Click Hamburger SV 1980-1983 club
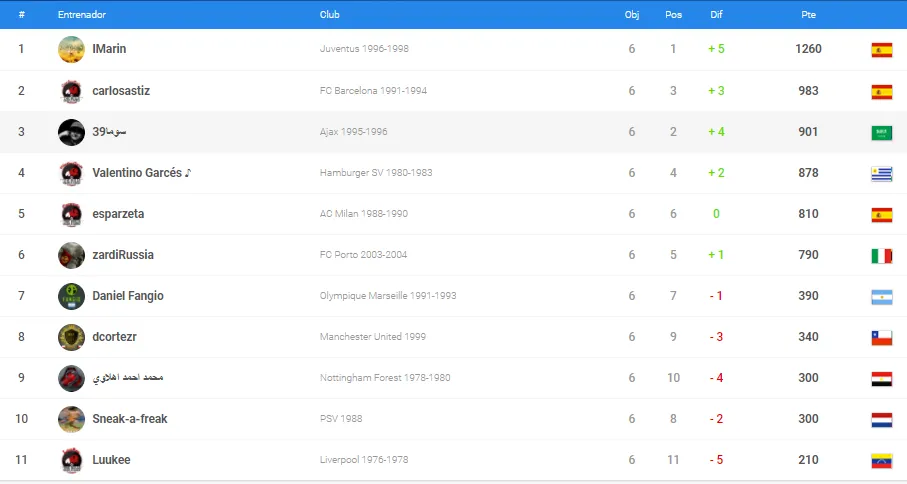This screenshot has width=907, height=484. (376, 173)
